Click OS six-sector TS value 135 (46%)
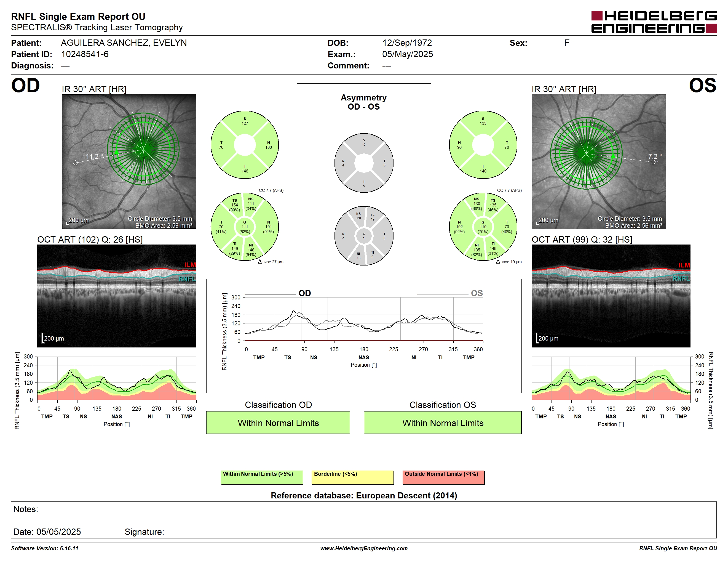 tap(493, 208)
